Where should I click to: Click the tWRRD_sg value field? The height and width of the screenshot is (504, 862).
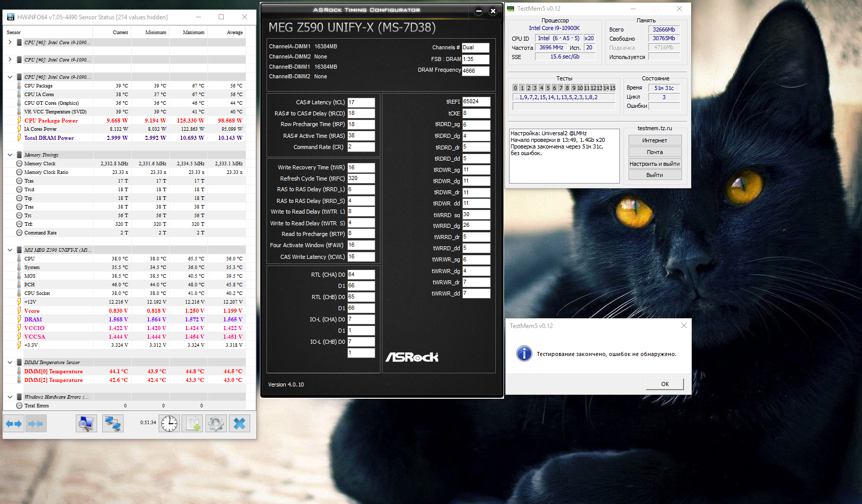(477, 215)
